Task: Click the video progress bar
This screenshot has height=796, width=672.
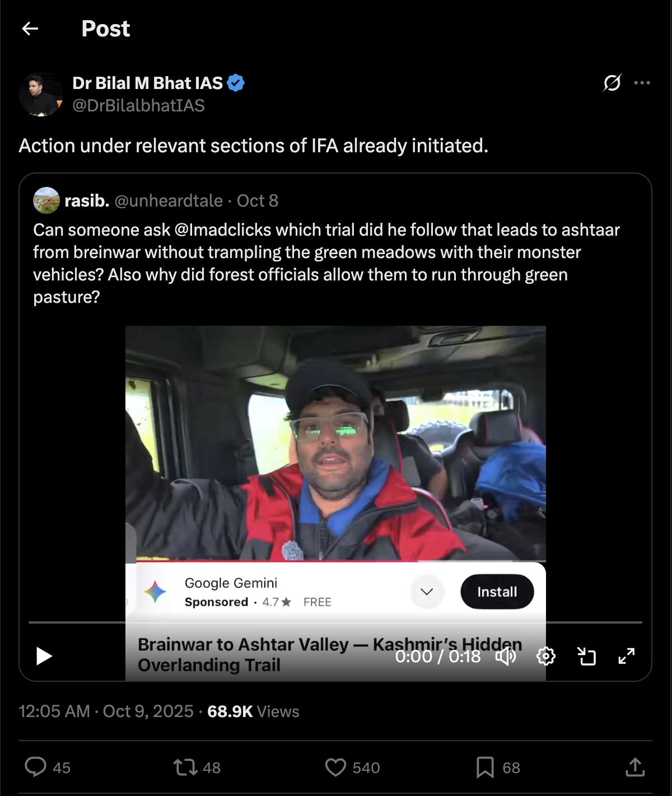Action: tap(335, 622)
